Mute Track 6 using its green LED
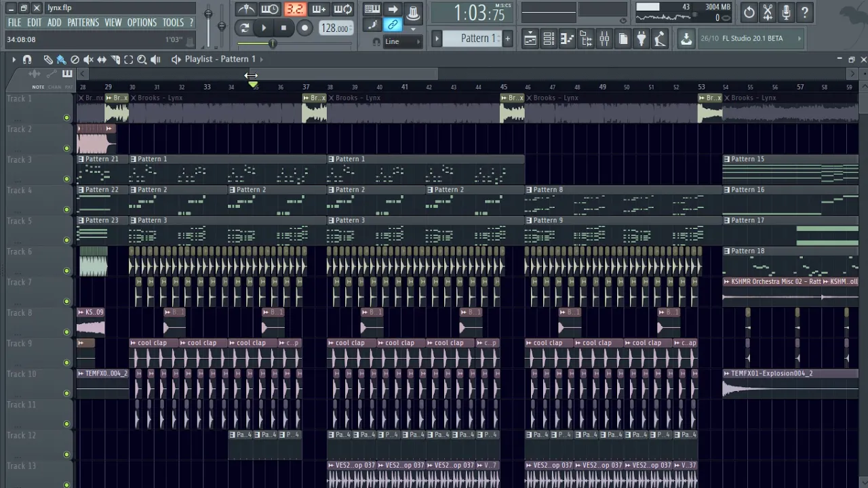Screen dimensions: 868x488 point(66,270)
